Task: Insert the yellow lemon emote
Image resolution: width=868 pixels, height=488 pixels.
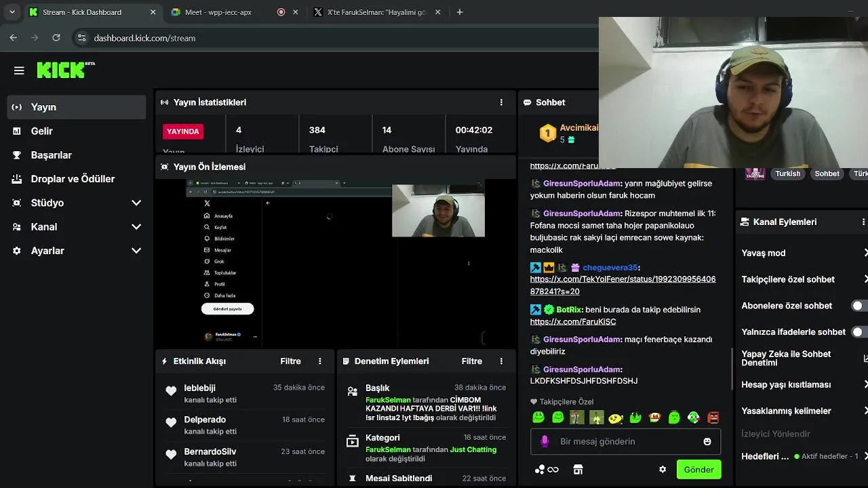Action: [x=616, y=418]
